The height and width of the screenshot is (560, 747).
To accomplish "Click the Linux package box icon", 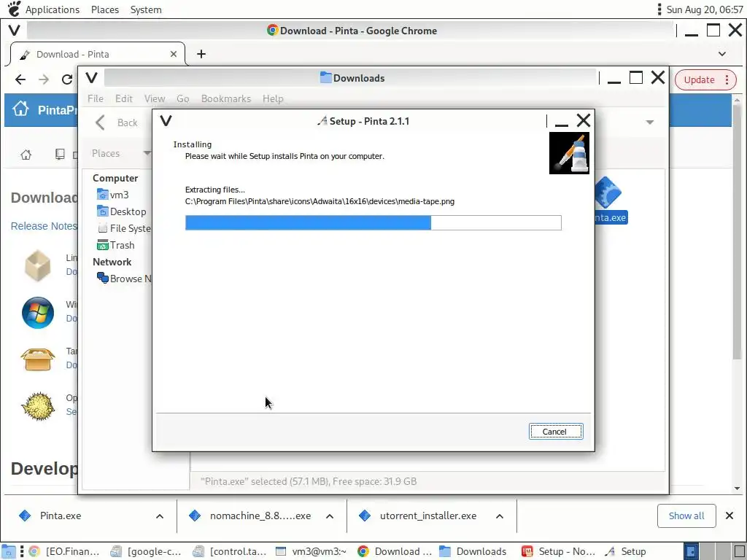I will click(38, 265).
